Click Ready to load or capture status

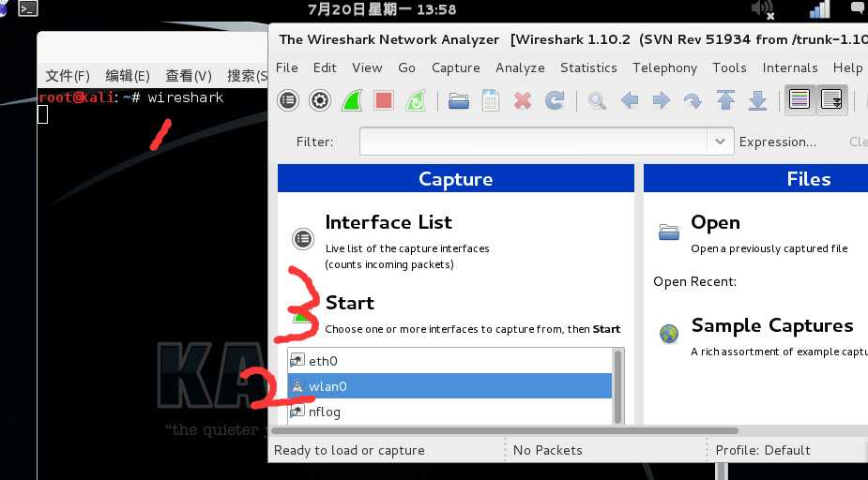coord(349,451)
